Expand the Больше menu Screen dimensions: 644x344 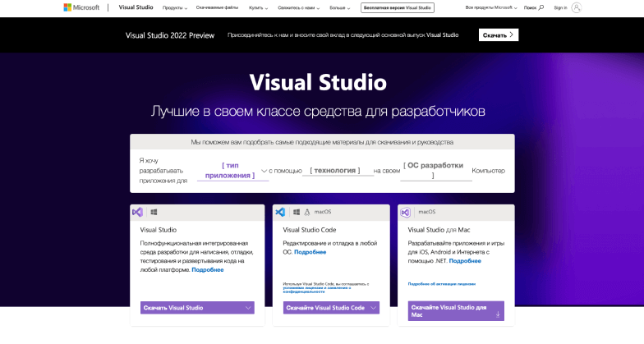[340, 8]
